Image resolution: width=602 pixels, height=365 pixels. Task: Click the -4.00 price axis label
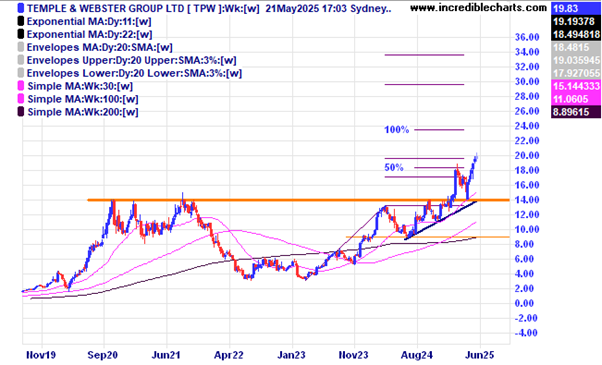pos(525,333)
